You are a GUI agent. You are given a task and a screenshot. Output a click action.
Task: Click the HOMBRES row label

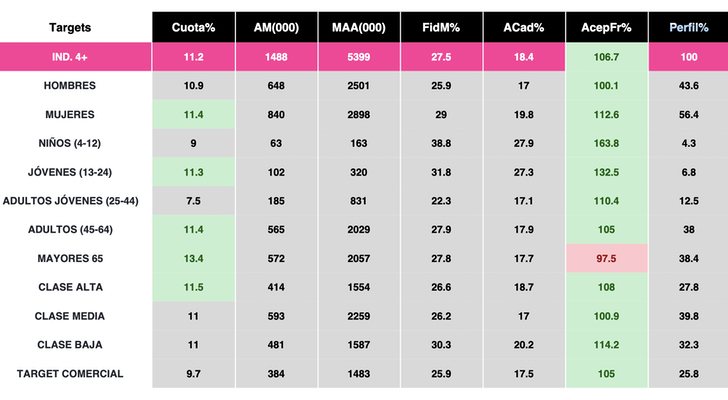coord(70,86)
